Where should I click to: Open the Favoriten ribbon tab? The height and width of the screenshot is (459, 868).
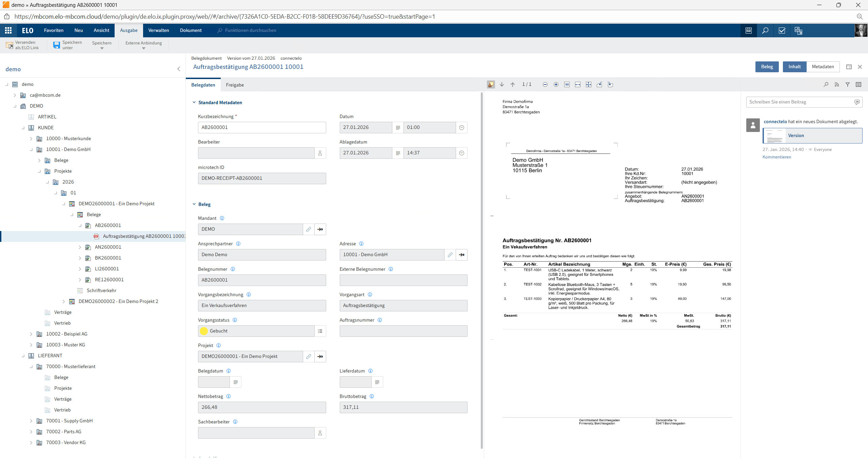[54, 31]
